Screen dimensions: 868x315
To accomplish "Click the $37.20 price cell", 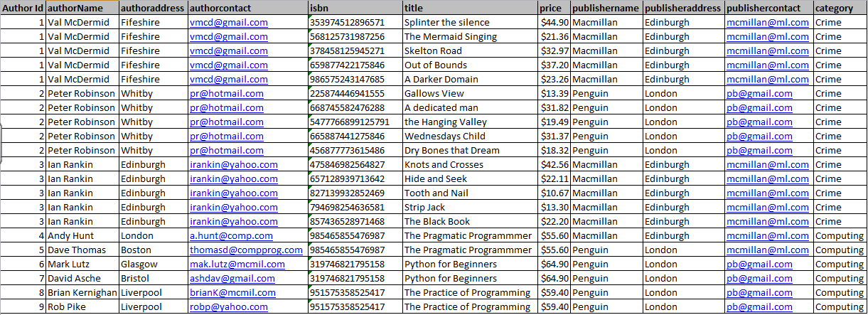I will 554,65.
